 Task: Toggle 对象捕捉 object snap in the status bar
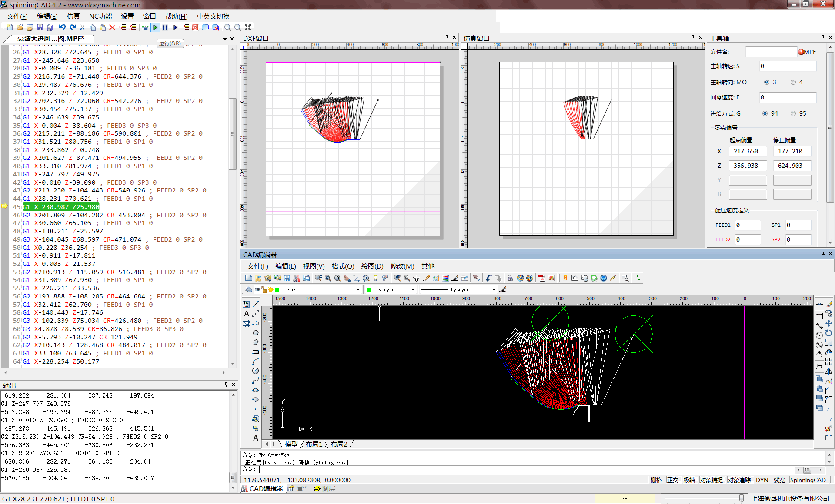(x=711, y=480)
